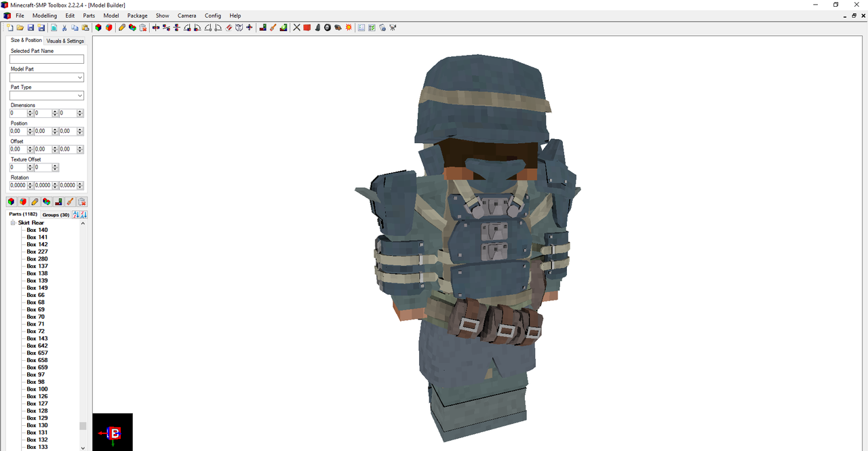Click the Open folder icon in top toolbar
The height and width of the screenshot is (451, 868).
[20, 28]
